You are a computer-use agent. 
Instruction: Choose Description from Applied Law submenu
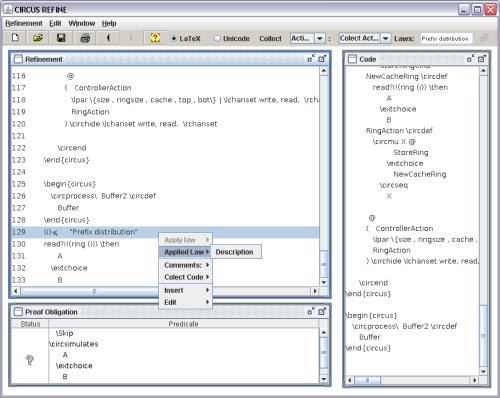(x=235, y=252)
